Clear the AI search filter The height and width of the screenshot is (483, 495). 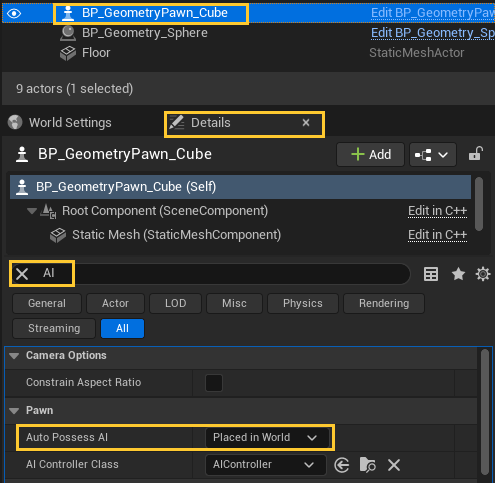(22, 274)
